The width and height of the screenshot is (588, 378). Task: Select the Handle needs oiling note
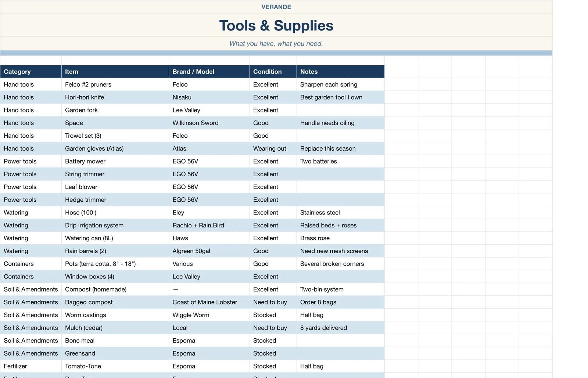coord(340,123)
